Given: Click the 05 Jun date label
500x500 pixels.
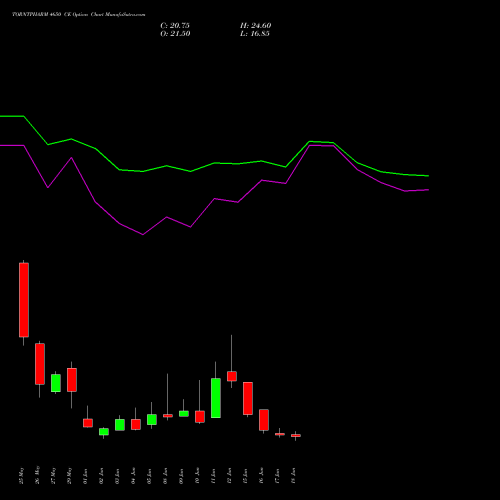Looking at the screenshot, I should tap(150, 476).
